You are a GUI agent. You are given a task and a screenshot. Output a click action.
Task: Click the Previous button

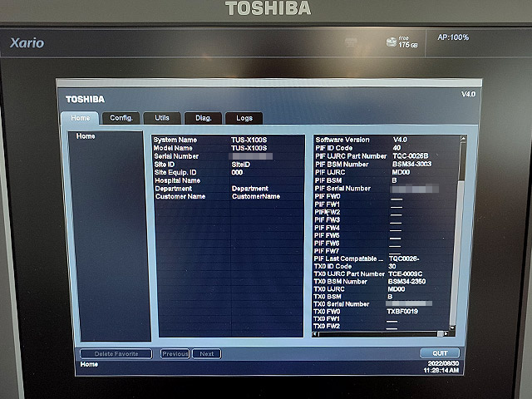(x=175, y=354)
